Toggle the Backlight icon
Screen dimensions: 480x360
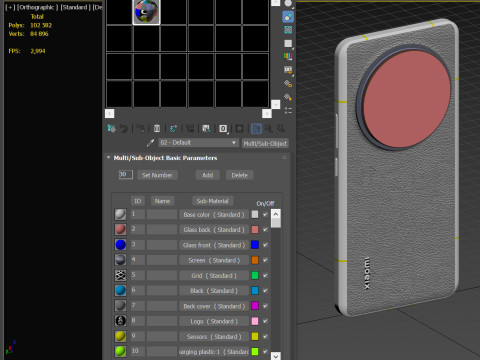tap(288, 17)
